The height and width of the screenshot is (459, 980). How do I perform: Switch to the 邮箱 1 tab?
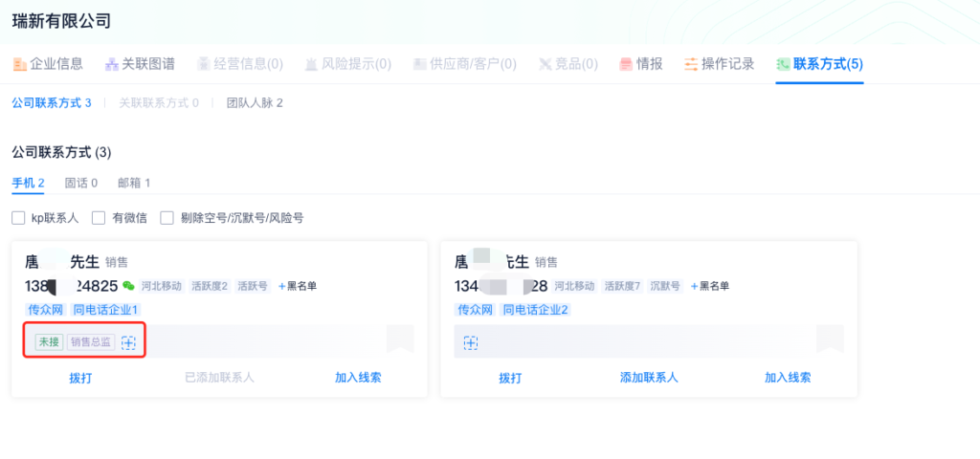pyautogui.click(x=134, y=183)
